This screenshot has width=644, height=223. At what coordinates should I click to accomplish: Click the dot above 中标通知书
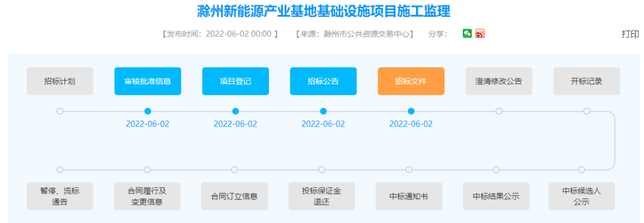pyautogui.click(x=408, y=169)
